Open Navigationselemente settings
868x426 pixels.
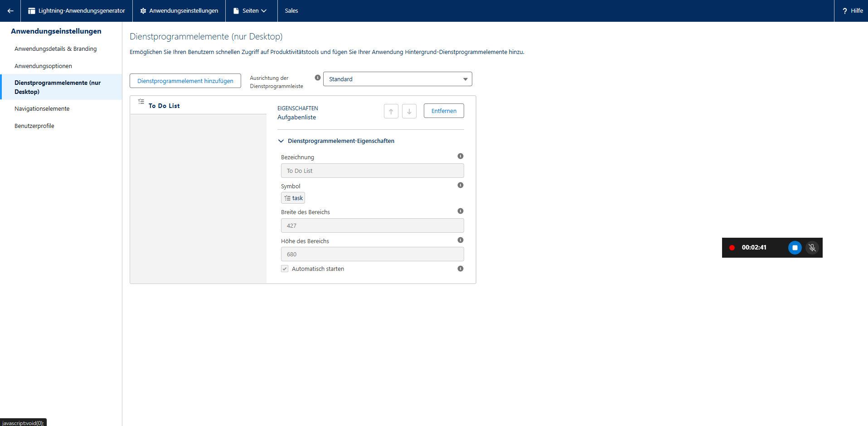click(x=42, y=108)
